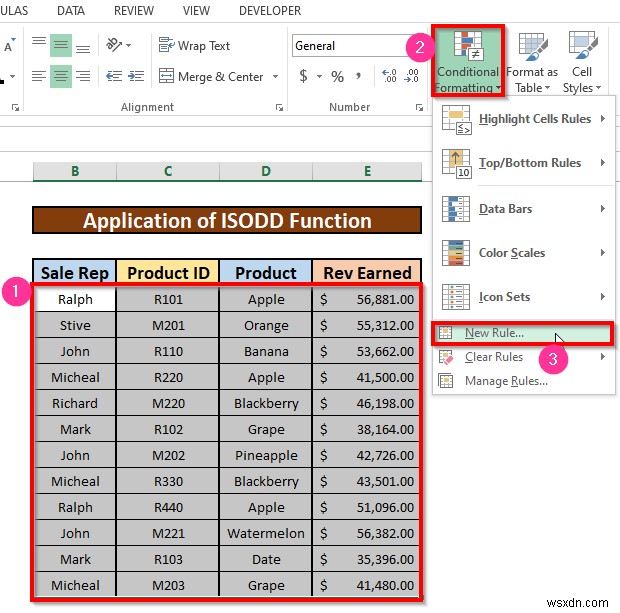
Task: Select the Richard sale rep cell
Action: point(75,403)
